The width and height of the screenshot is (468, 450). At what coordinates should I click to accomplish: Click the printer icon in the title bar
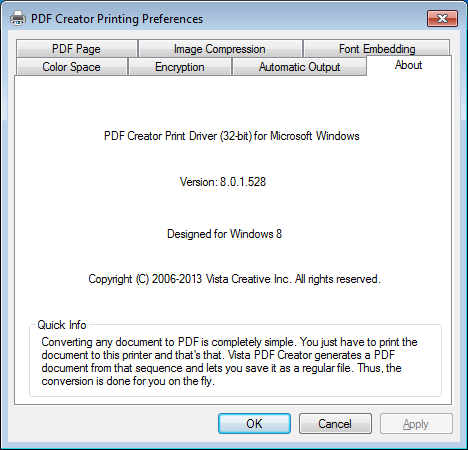pyautogui.click(x=18, y=18)
